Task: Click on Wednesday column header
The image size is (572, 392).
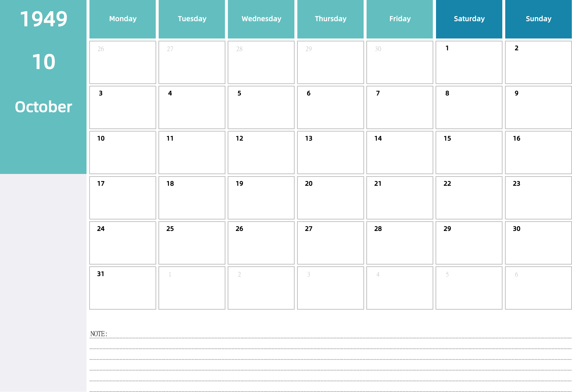Action: pos(261,18)
